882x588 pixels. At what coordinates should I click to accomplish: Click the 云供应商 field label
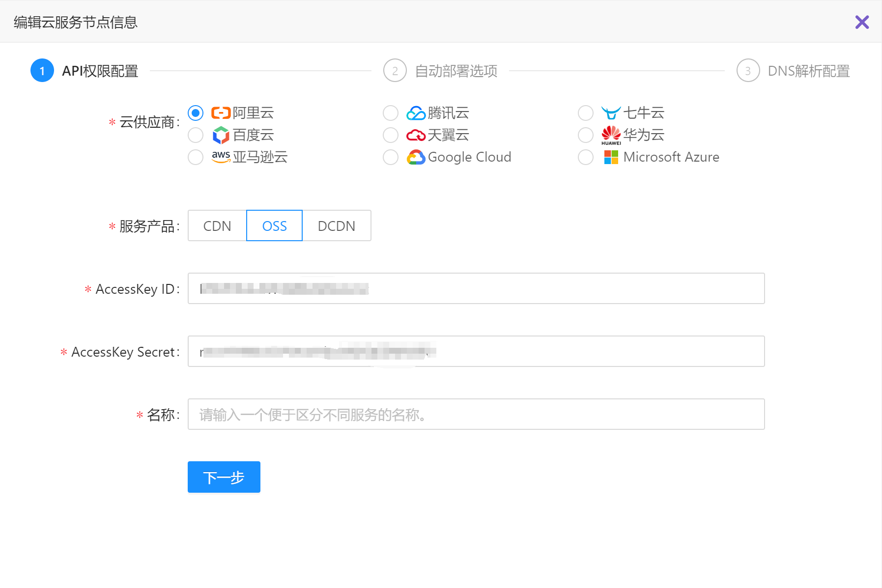tap(146, 122)
